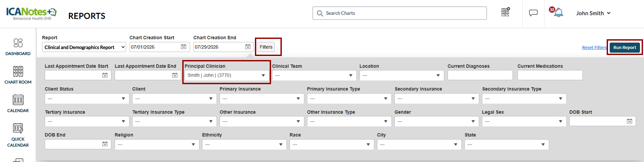Click the REPORTS page heading
This screenshot has height=162, width=644.
[87, 16]
